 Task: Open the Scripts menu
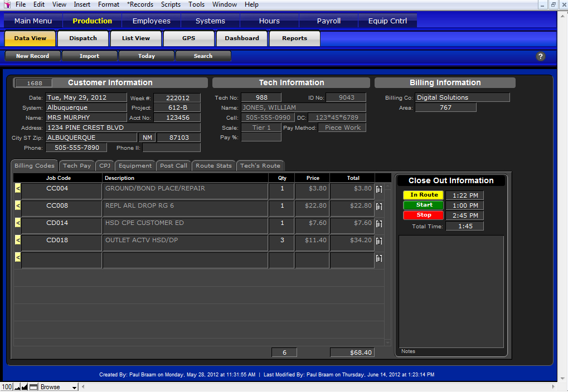coord(171,4)
